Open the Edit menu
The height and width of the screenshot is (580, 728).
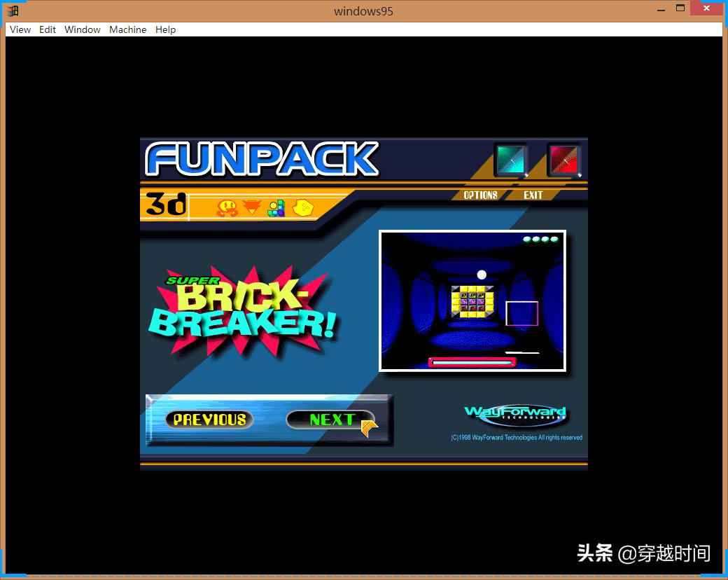click(x=47, y=29)
